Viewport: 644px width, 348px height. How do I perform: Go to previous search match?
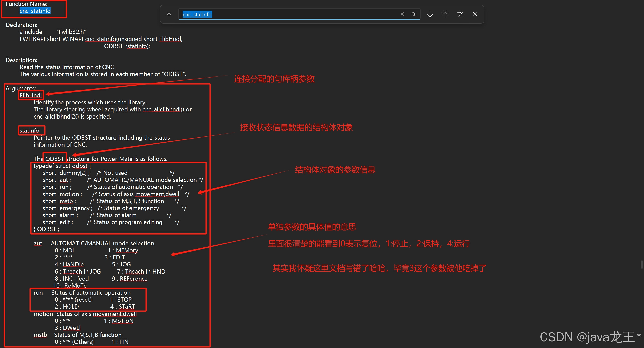(445, 14)
